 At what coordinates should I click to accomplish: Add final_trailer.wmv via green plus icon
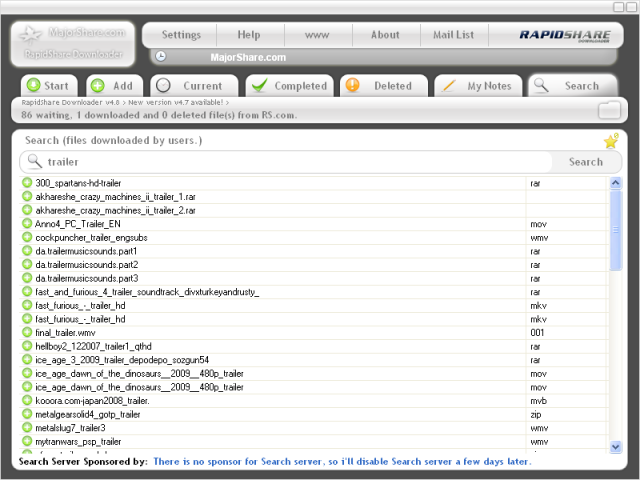[x=27, y=332]
